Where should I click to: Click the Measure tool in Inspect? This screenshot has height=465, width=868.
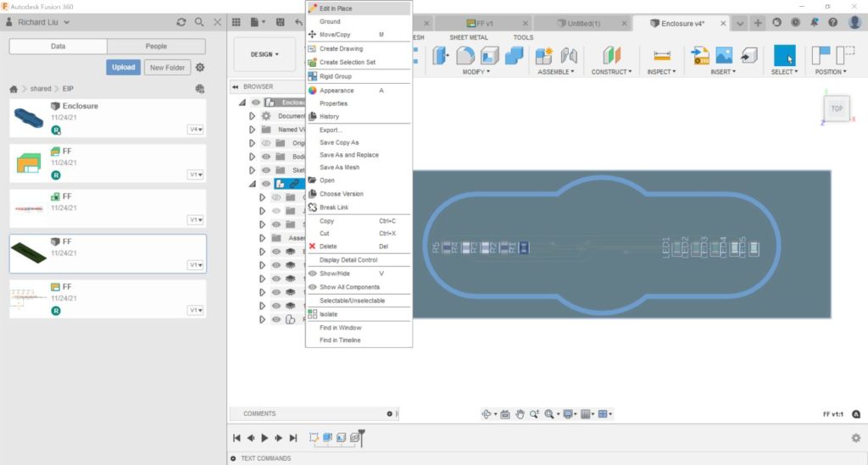tap(661, 55)
